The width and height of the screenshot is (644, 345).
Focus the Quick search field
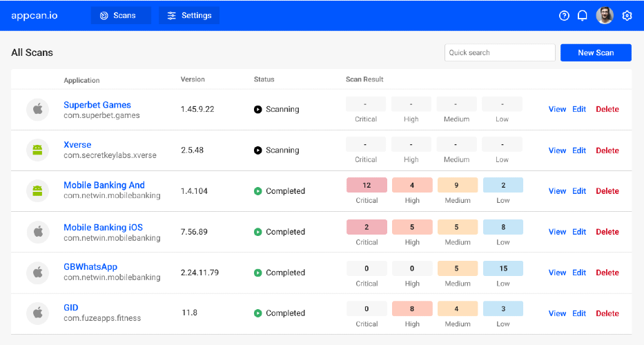(500, 52)
